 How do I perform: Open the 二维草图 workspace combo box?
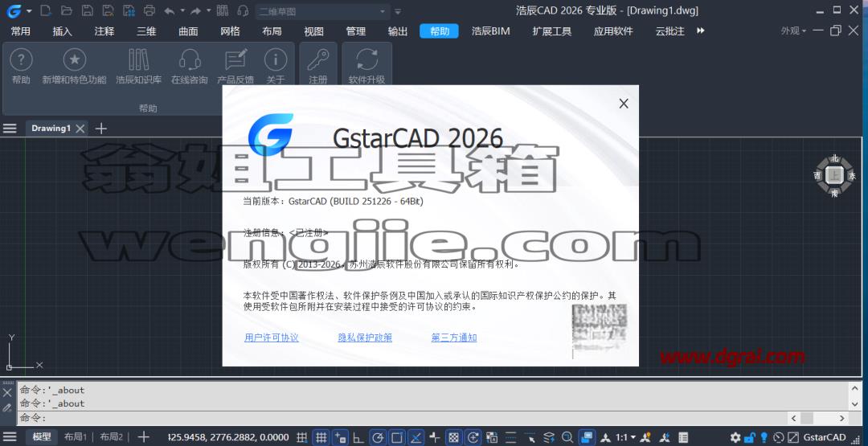(322, 11)
